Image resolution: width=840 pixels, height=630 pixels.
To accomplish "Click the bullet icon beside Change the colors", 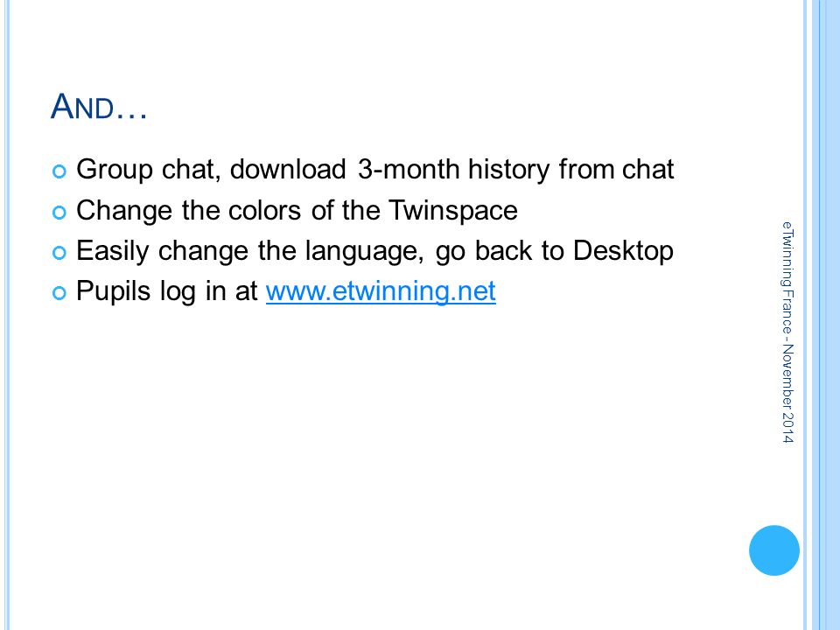I will [59, 212].
